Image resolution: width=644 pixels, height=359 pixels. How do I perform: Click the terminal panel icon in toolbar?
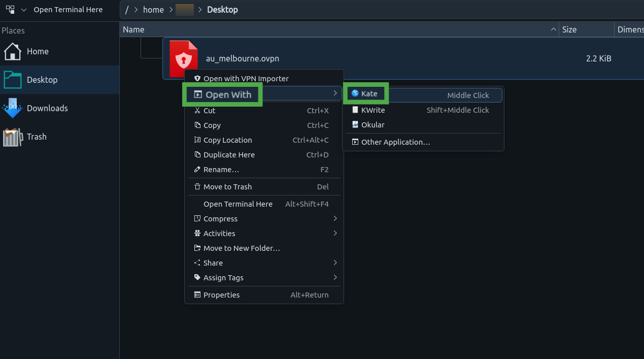point(10,9)
